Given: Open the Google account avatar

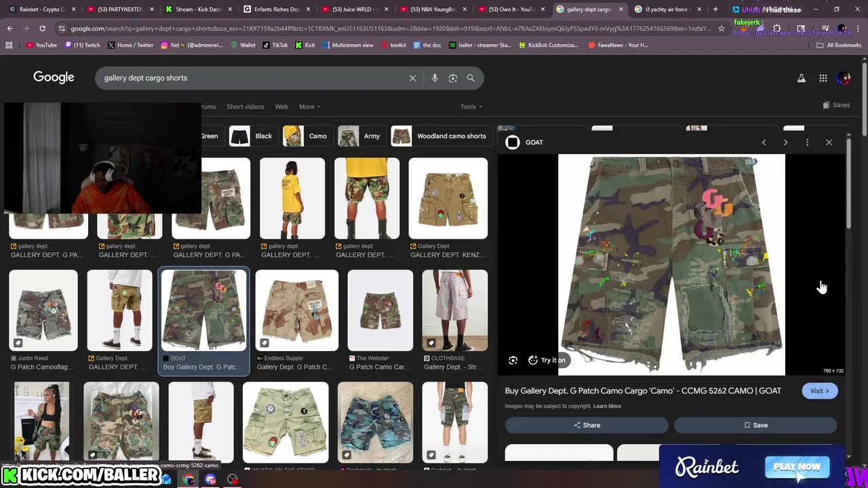Looking at the screenshot, I should [844, 78].
